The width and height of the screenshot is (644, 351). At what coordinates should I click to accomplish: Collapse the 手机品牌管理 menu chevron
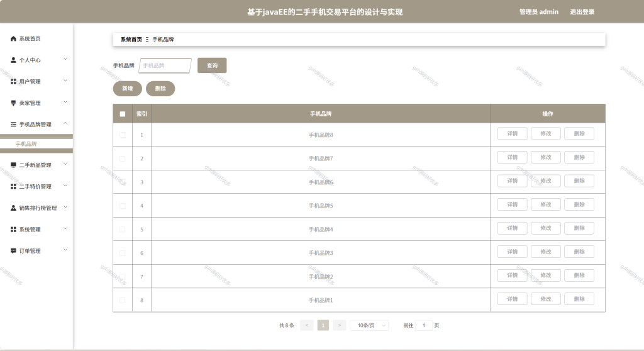(x=65, y=123)
